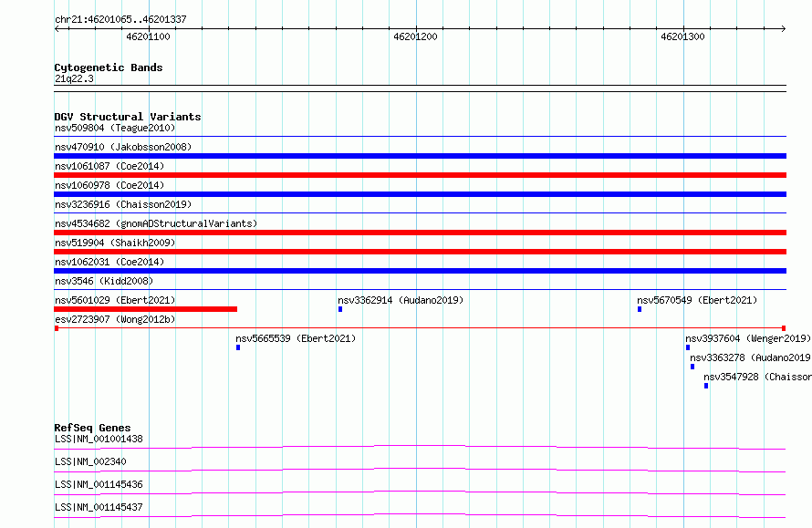The height and width of the screenshot is (528, 812).
Task: Open gene LSS|NM_001001438 label
Action: pos(99,439)
